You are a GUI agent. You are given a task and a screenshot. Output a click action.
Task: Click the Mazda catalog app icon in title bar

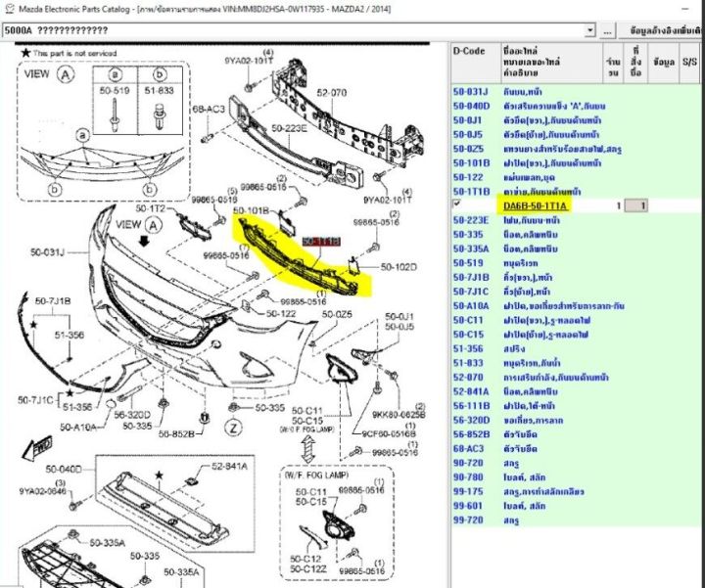coord(8,8)
